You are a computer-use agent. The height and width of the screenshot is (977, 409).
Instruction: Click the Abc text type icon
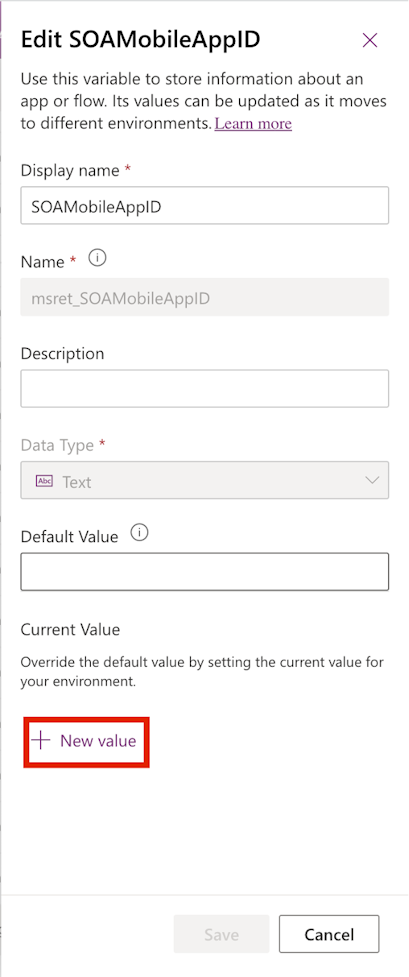tap(44, 481)
